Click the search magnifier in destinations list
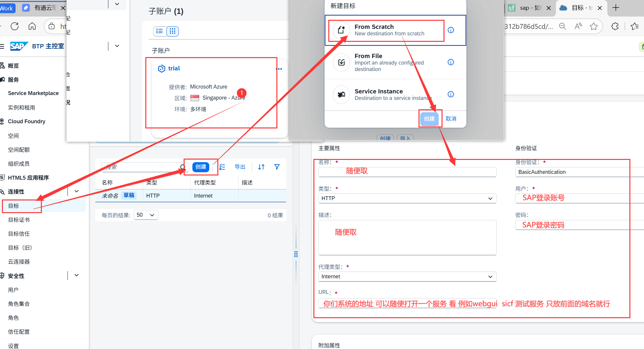The height and width of the screenshot is (349, 644). [183, 167]
